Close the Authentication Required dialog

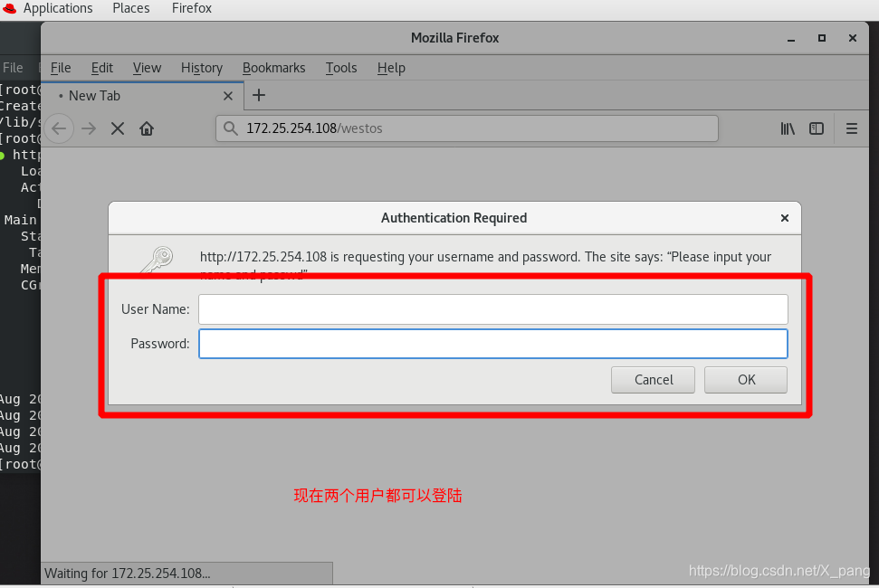[x=785, y=218]
